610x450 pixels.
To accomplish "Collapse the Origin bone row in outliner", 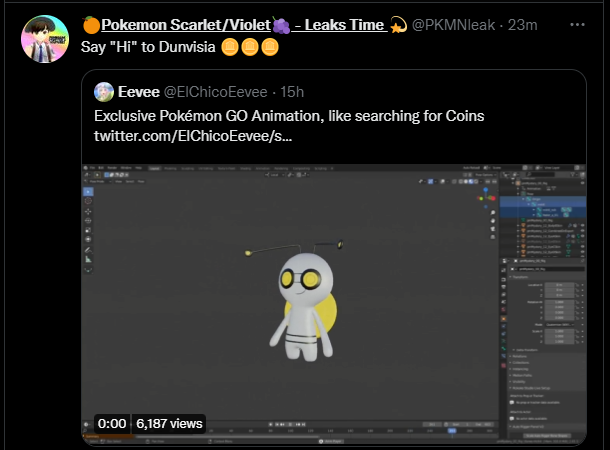I will (524, 199).
